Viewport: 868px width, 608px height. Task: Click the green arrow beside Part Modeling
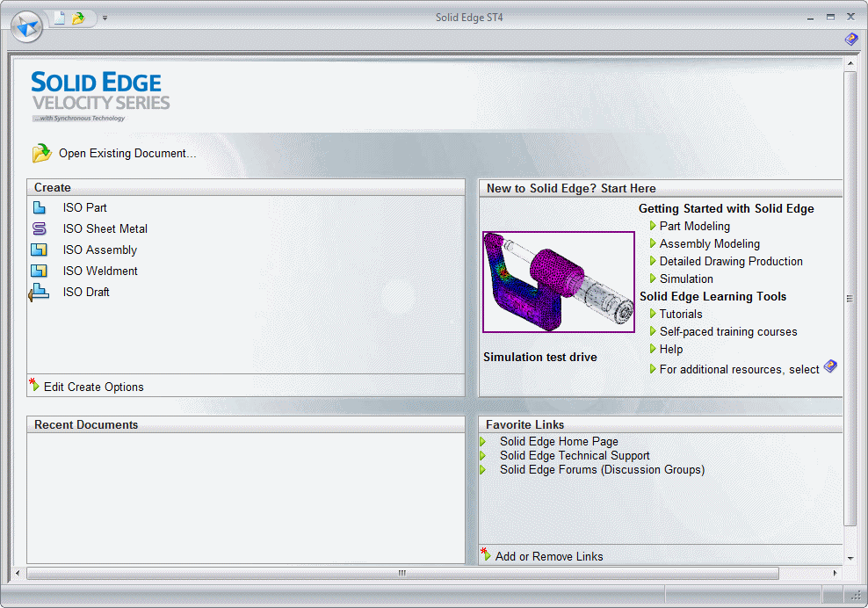pyautogui.click(x=653, y=226)
